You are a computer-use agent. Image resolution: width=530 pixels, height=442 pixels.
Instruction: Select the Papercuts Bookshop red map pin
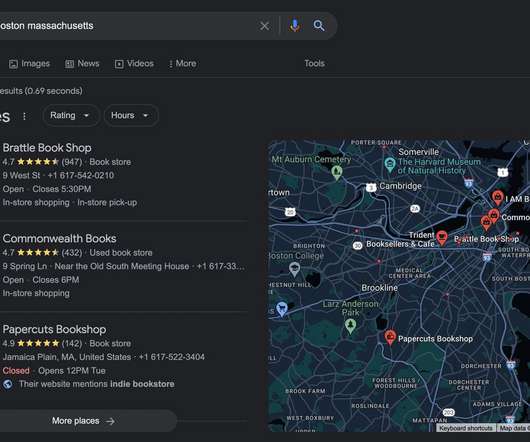pyautogui.click(x=390, y=337)
